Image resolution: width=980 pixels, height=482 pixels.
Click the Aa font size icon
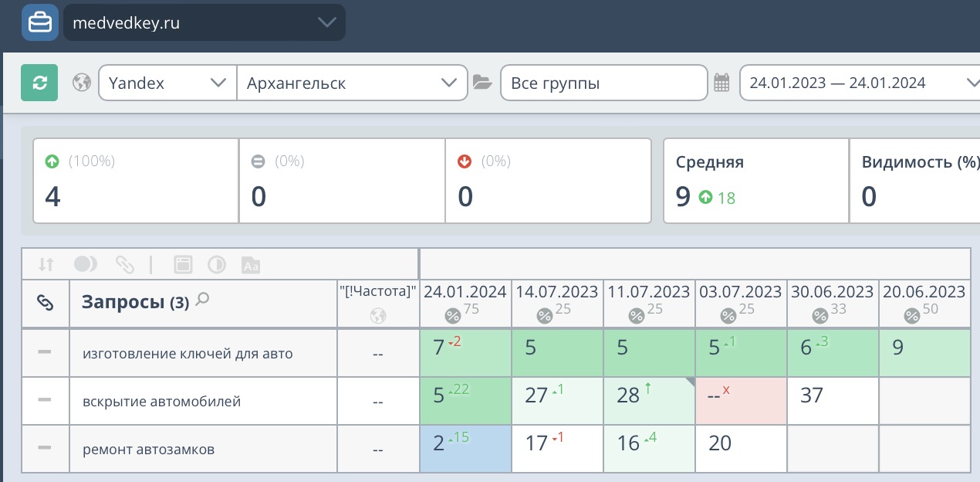point(251,264)
